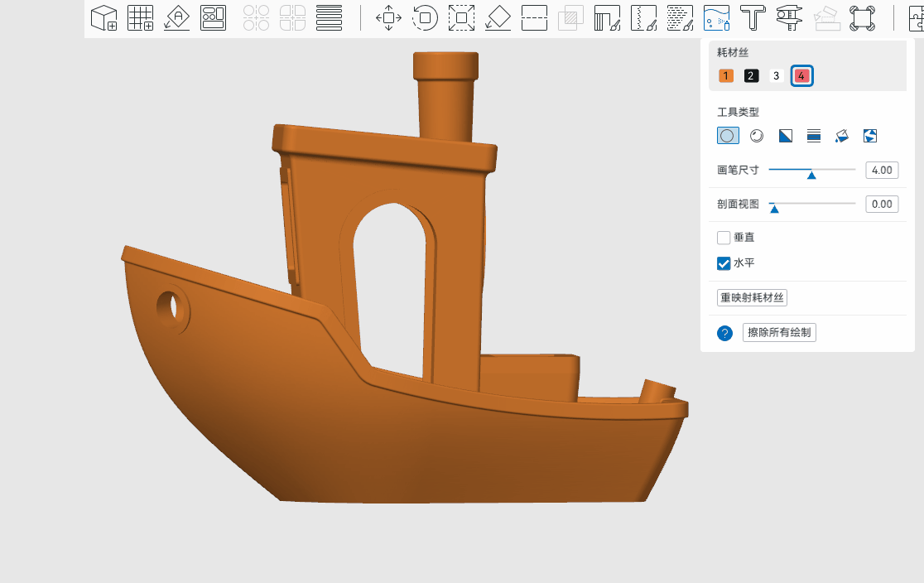Click the Add plate grid icon
The width and height of the screenshot is (924, 583).
coord(140,17)
